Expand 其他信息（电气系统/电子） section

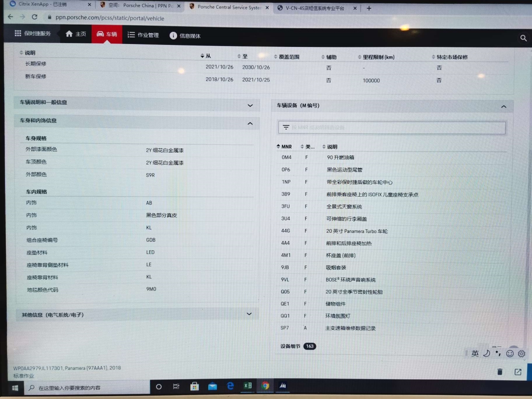[x=249, y=314]
